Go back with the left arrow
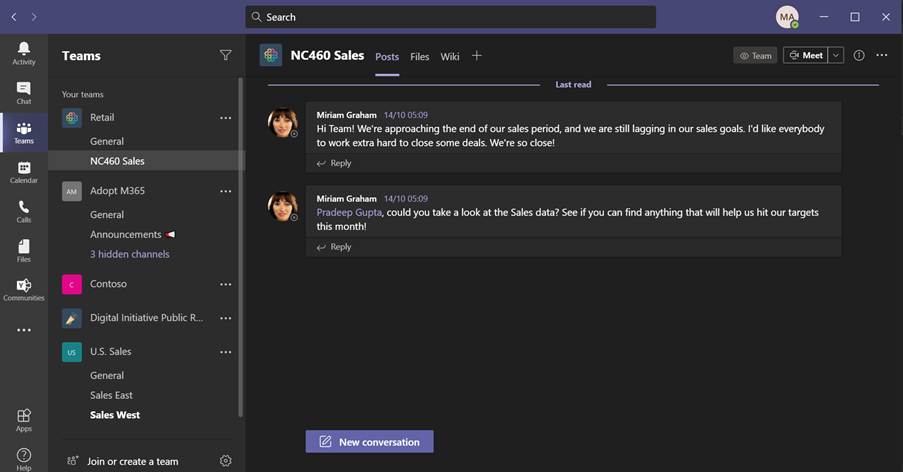This screenshot has width=903, height=472. tap(14, 17)
